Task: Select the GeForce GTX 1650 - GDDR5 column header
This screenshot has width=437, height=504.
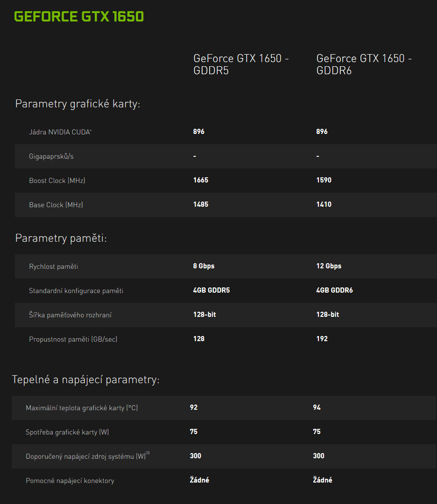Action: (241, 64)
